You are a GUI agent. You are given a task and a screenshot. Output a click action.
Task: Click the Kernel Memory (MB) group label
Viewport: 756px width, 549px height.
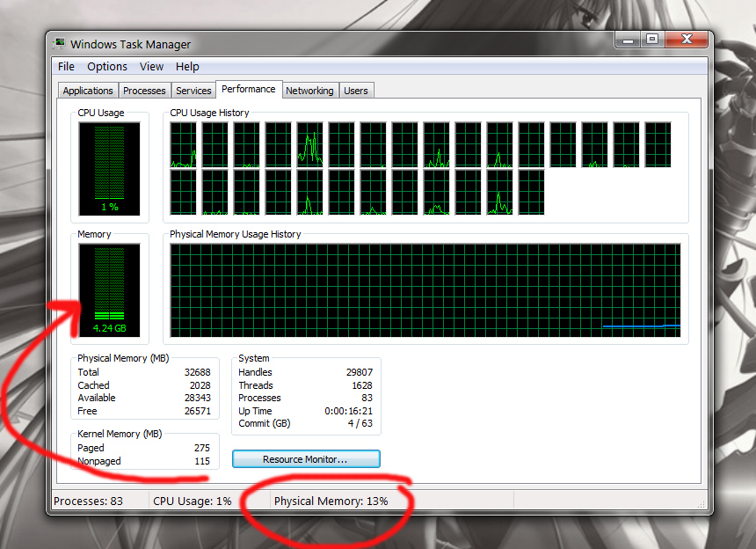click(x=120, y=434)
